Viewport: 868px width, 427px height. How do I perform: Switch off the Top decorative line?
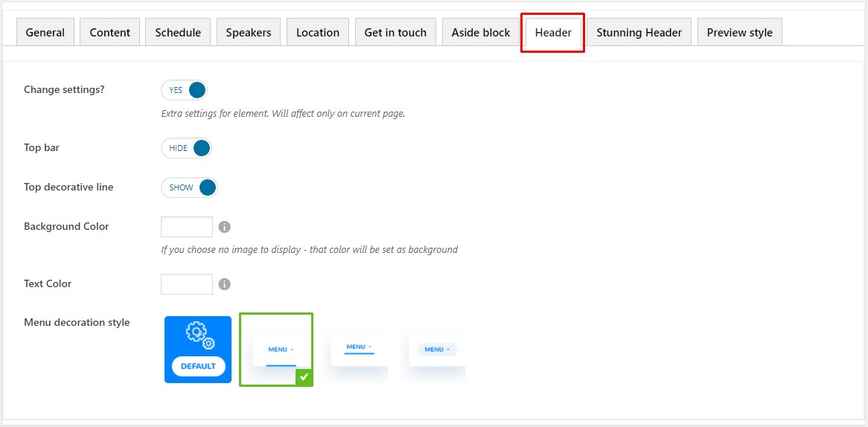(x=189, y=187)
